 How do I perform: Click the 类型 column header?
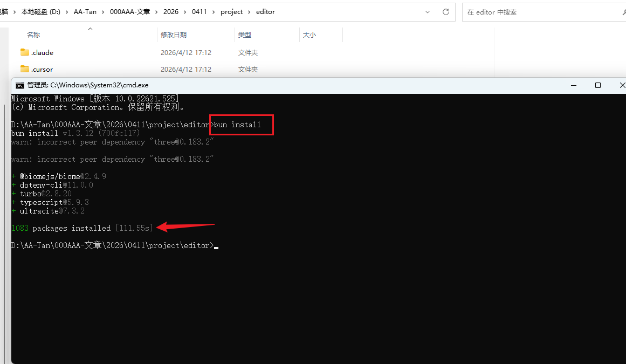pos(245,35)
